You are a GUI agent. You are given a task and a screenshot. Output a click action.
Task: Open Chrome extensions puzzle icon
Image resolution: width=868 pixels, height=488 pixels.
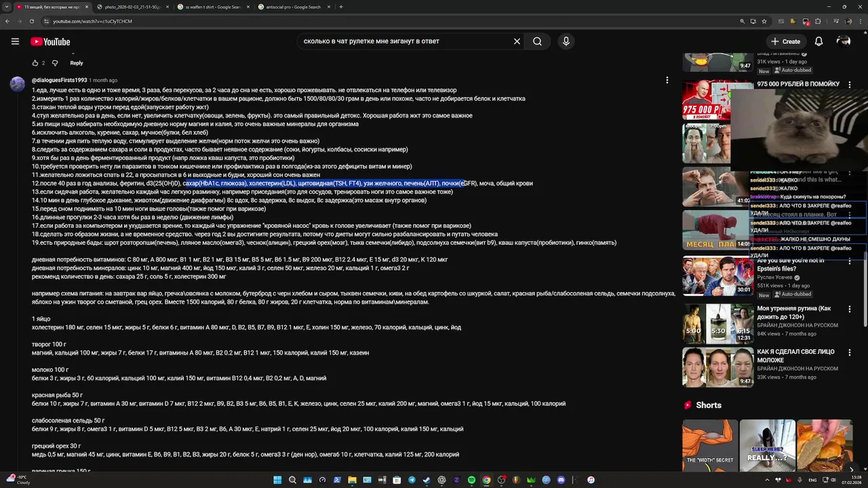818,21
